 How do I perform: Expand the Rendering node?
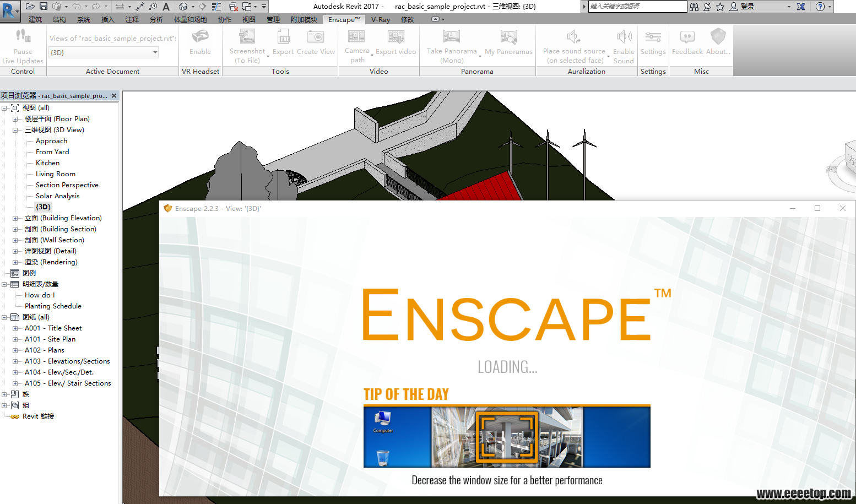coord(15,262)
